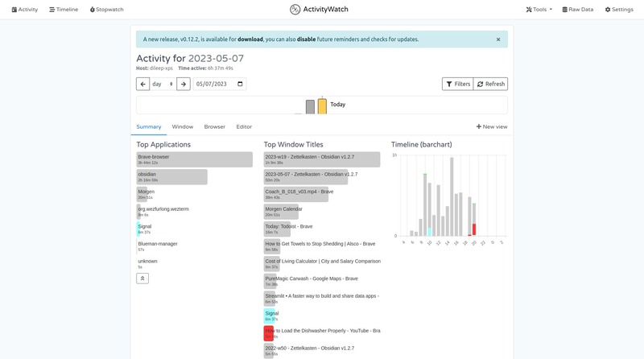Click the Blueman-manager entry

(x=158, y=246)
